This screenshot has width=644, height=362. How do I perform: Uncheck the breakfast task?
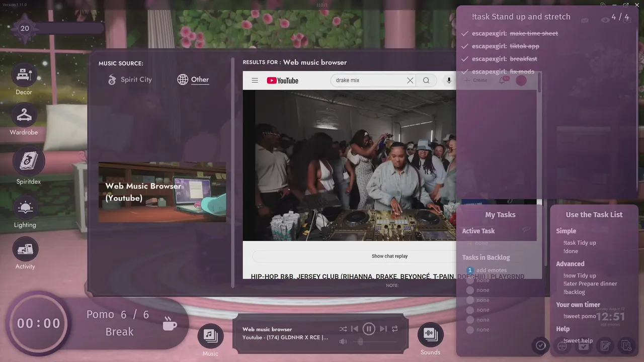pyautogui.click(x=465, y=59)
